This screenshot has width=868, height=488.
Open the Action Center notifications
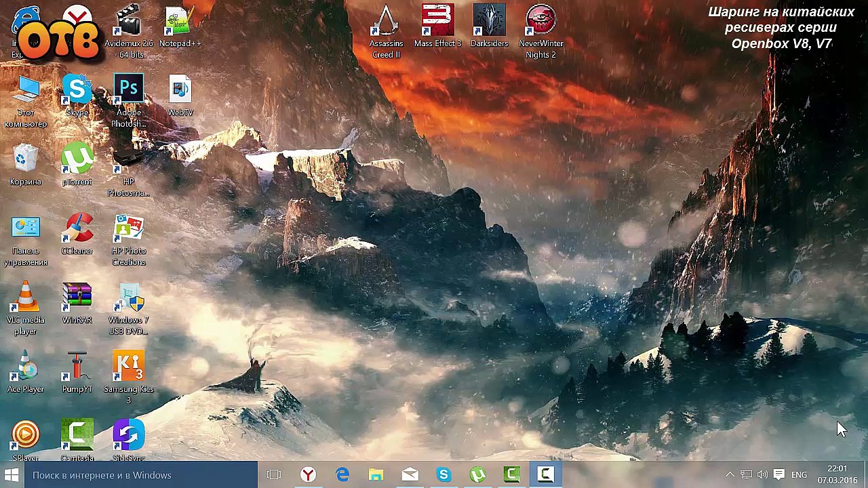pos(778,475)
